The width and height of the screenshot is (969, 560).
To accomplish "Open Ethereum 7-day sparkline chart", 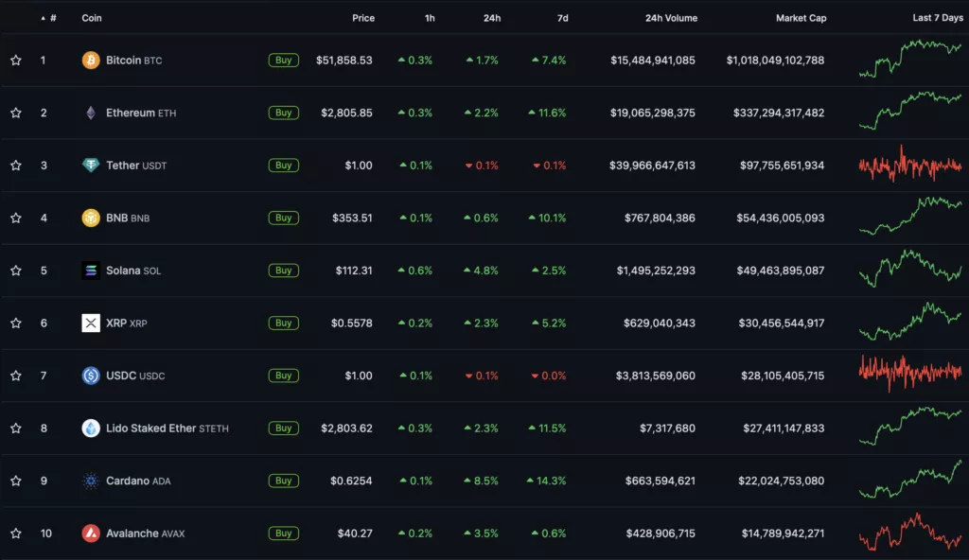I will click(910, 112).
